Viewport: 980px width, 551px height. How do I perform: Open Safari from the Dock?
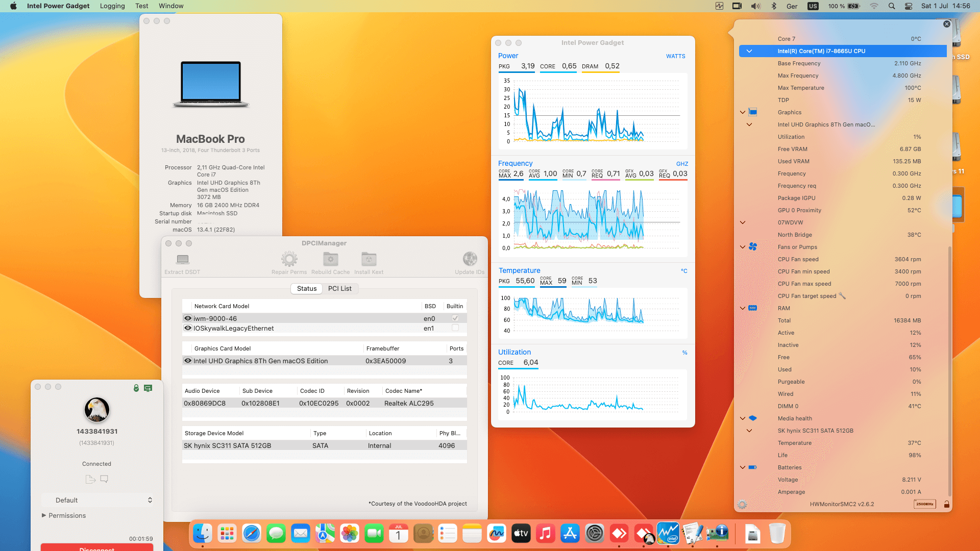pyautogui.click(x=252, y=534)
